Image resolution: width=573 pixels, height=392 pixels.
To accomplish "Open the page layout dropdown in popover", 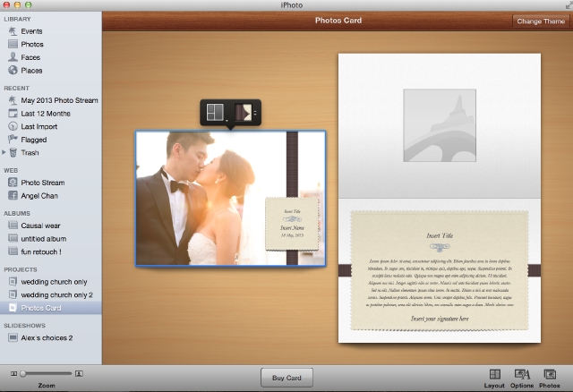I will (217, 113).
